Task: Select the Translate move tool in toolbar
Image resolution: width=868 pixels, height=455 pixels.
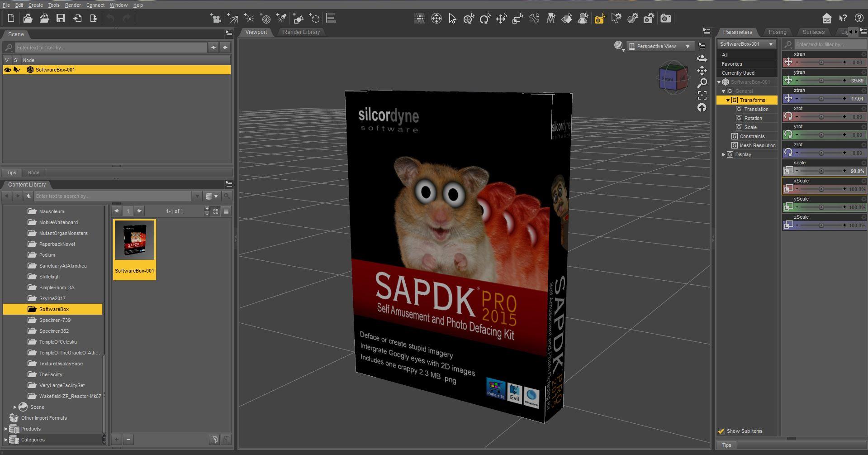Action: pos(501,19)
